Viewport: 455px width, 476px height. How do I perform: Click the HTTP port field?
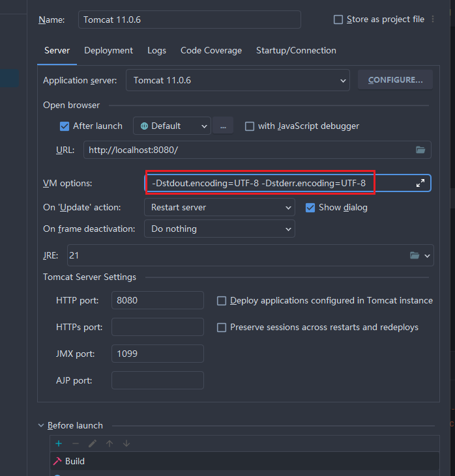[x=158, y=300]
